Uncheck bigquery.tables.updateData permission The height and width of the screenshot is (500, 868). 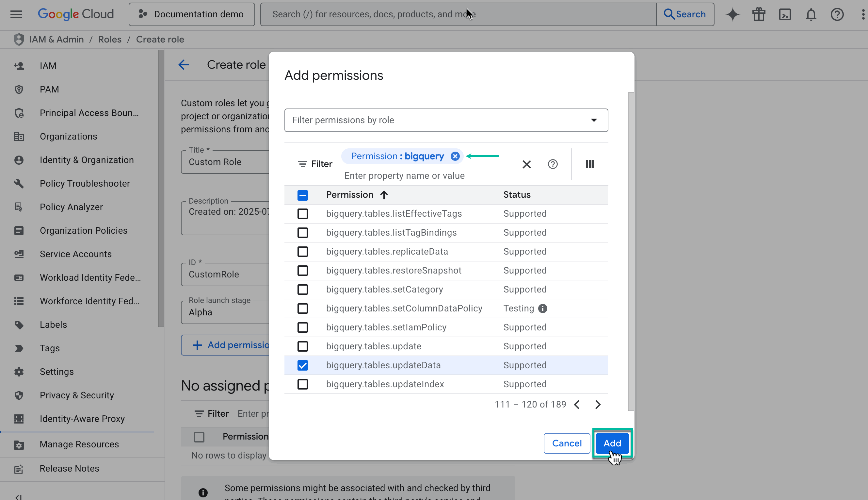coord(302,365)
